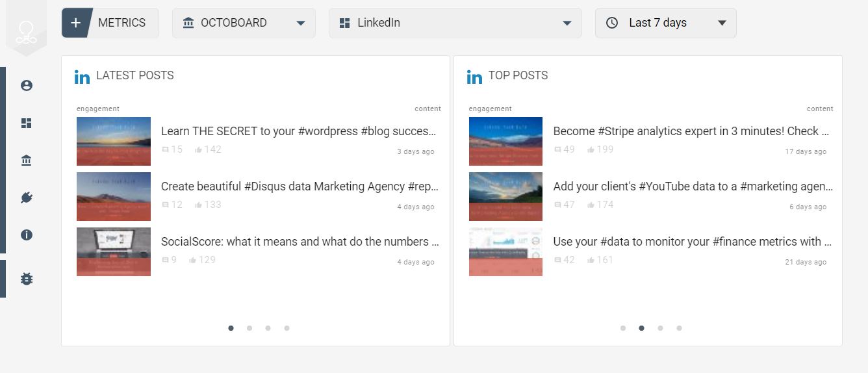Select first page dot in Top Posts
Screen dimensions: 868x373
[x=623, y=328]
